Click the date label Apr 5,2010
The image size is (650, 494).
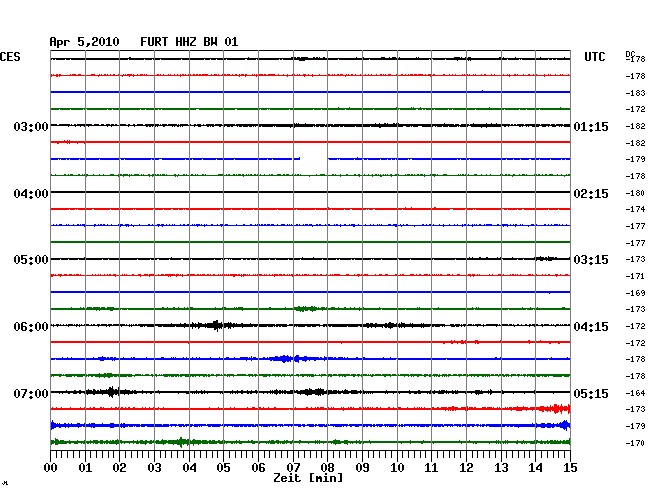tap(84, 42)
